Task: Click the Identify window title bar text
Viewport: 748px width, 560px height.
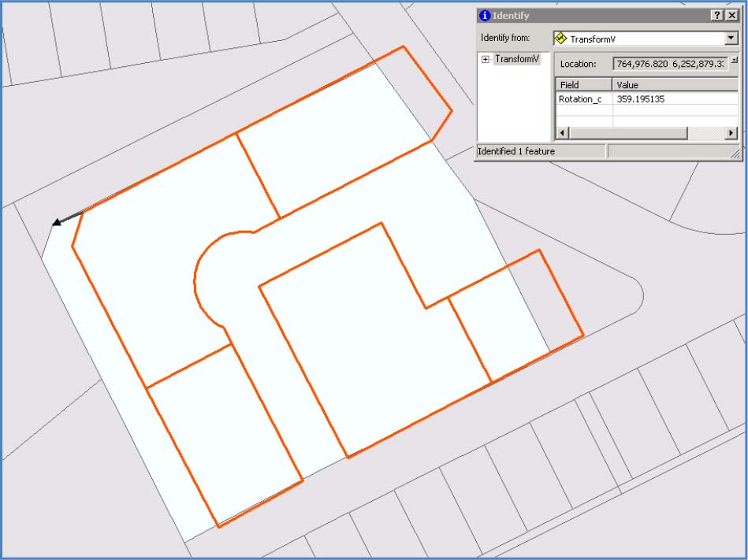Action: tap(511, 16)
